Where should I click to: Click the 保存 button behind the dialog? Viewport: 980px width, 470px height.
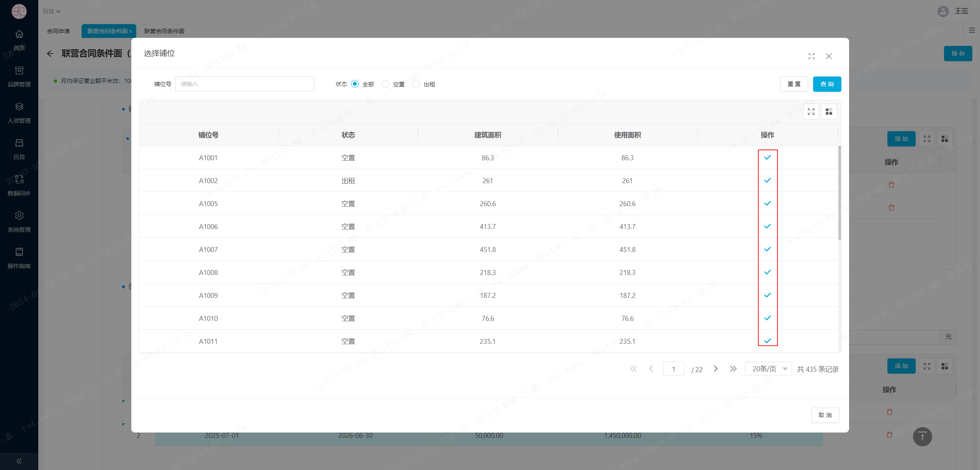coord(958,54)
